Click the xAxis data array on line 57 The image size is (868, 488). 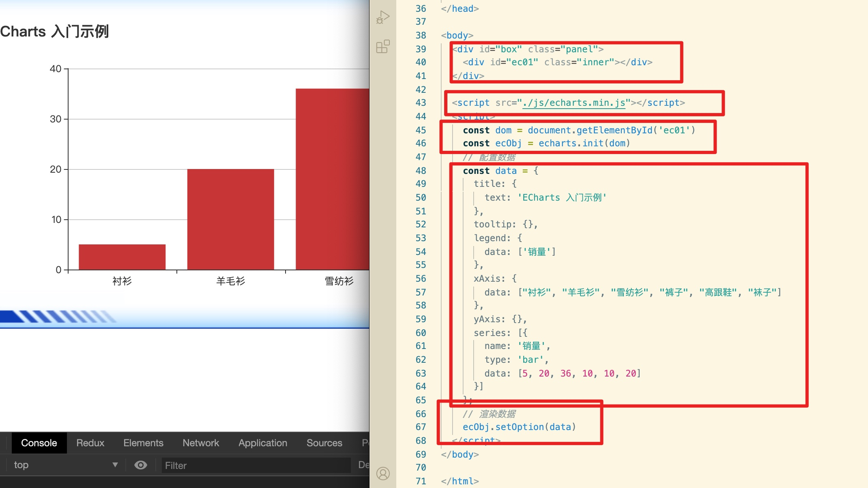click(650, 292)
